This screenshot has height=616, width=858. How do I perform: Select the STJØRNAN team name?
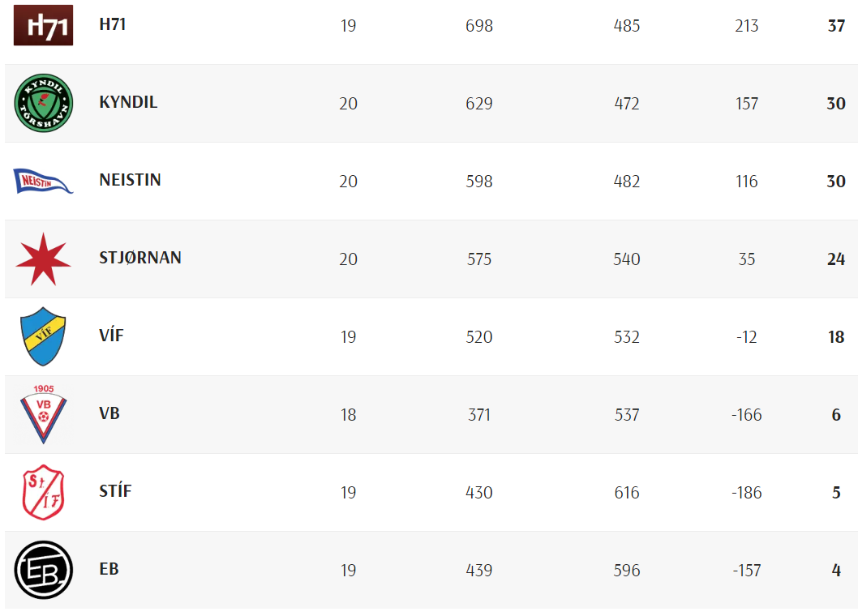[x=140, y=258]
